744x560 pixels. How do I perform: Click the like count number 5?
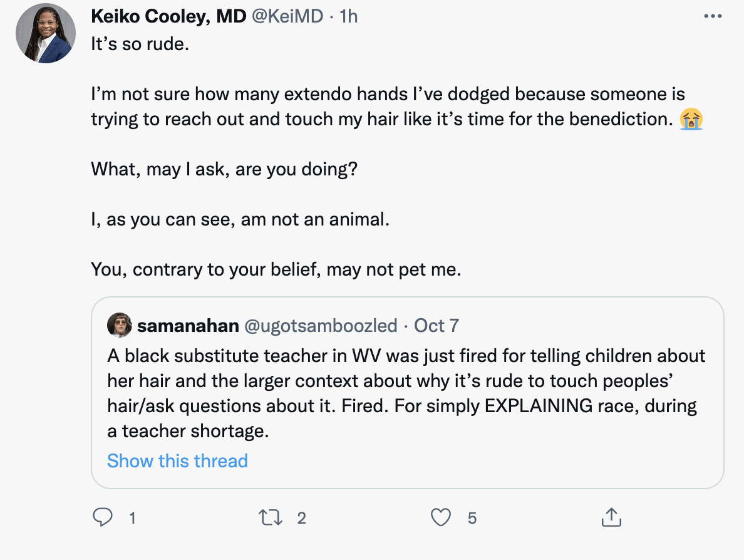(x=472, y=518)
